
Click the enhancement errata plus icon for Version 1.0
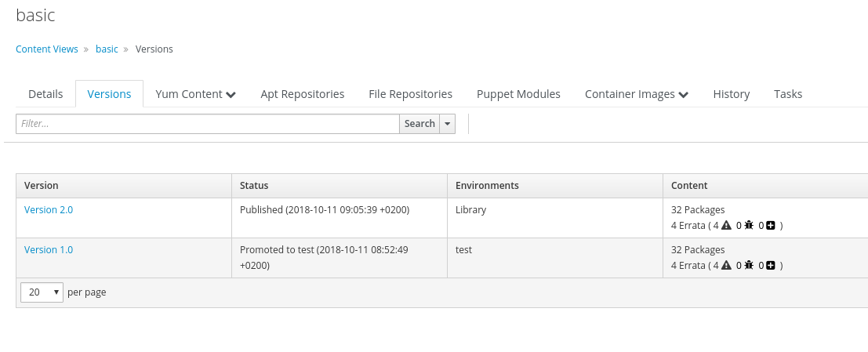[771, 265]
